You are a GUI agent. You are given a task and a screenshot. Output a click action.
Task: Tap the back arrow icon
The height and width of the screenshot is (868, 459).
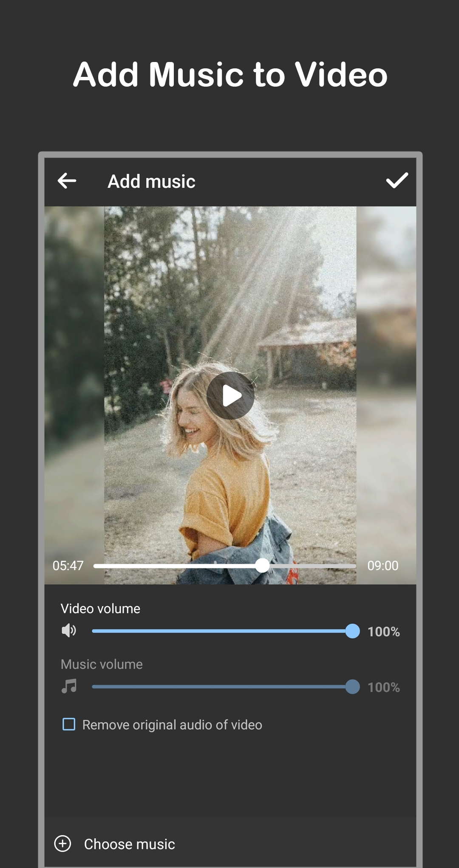(x=67, y=181)
